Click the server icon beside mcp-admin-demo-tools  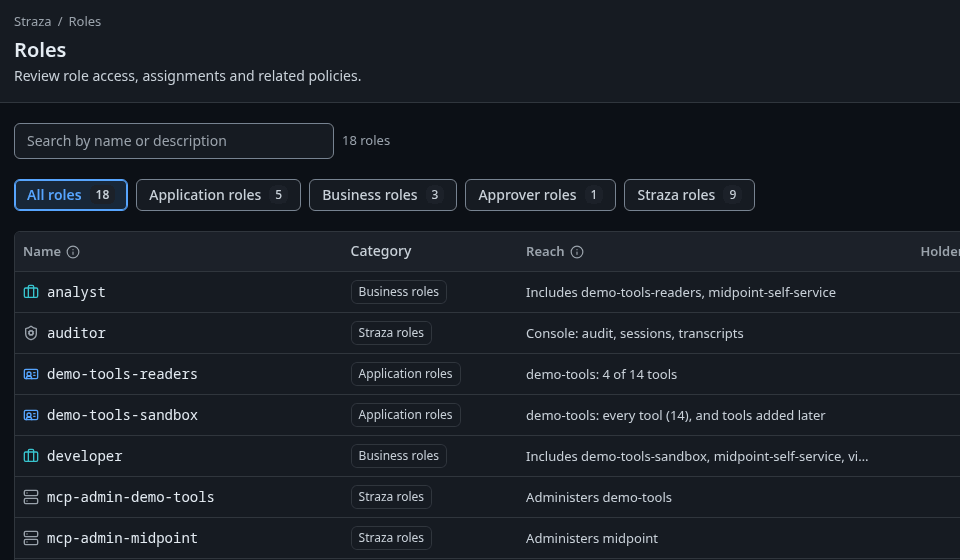tap(31, 497)
